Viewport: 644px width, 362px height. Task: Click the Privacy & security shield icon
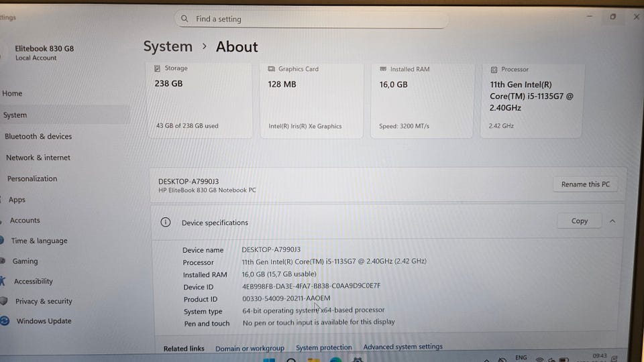coord(4,301)
